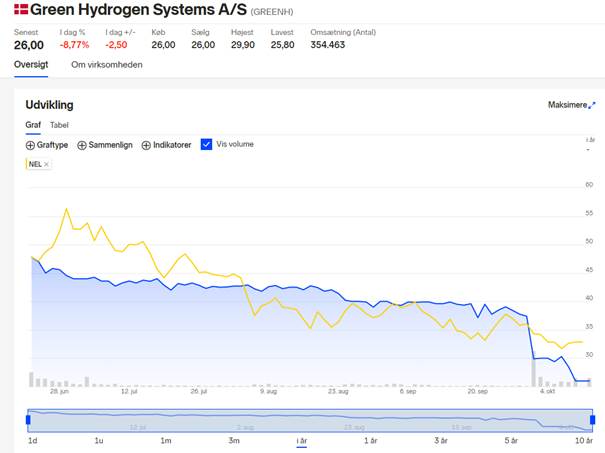Click the Danish flag icon beside company name
The width and height of the screenshot is (605, 453).
(21, 9)
